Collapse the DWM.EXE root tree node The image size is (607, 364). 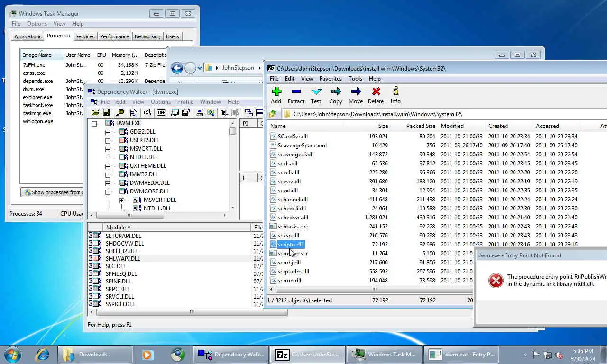coord(94,123)
